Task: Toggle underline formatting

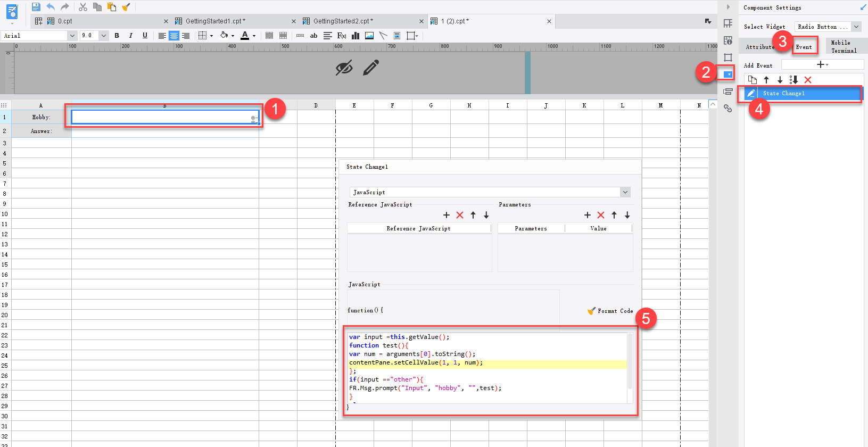Action: pyautogui.click(x=145, y=36)
